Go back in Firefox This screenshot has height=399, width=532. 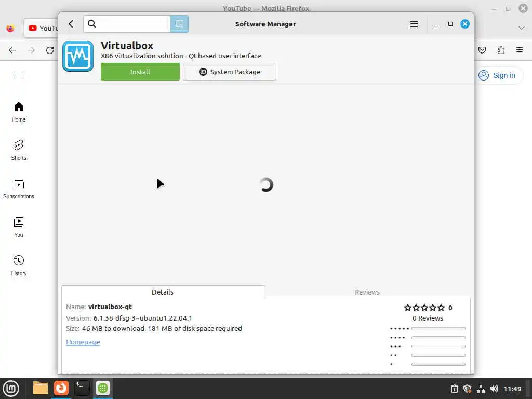click(x=12, y=50)
